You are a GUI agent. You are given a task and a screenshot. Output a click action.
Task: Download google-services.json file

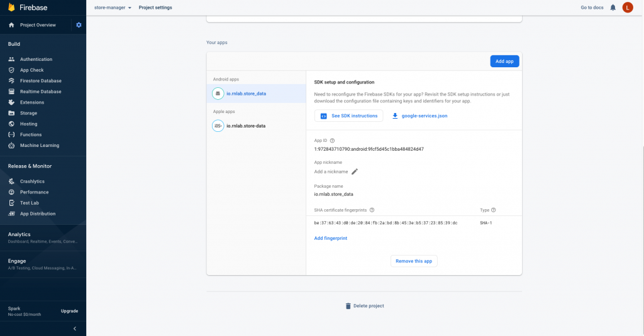[x=425, y=116]
